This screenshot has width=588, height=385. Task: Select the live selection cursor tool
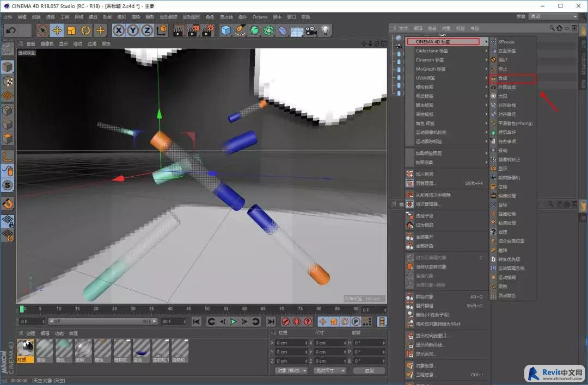click(43, 30)
